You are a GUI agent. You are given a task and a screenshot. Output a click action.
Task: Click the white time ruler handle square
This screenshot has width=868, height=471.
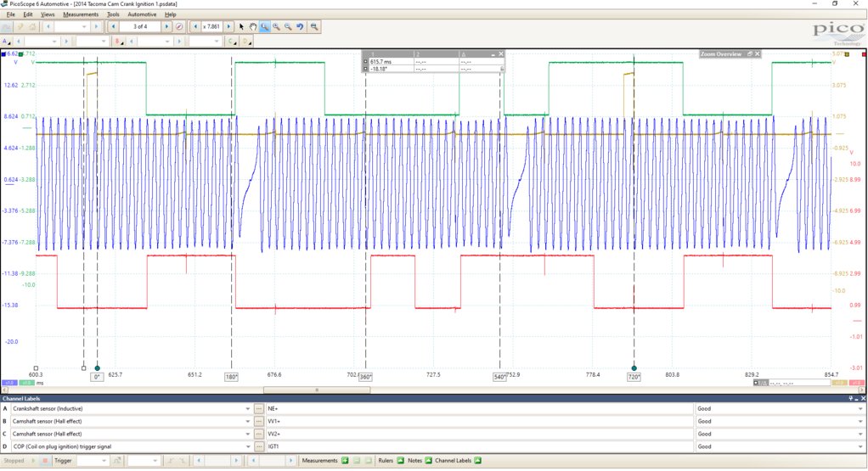pos(83,368)
